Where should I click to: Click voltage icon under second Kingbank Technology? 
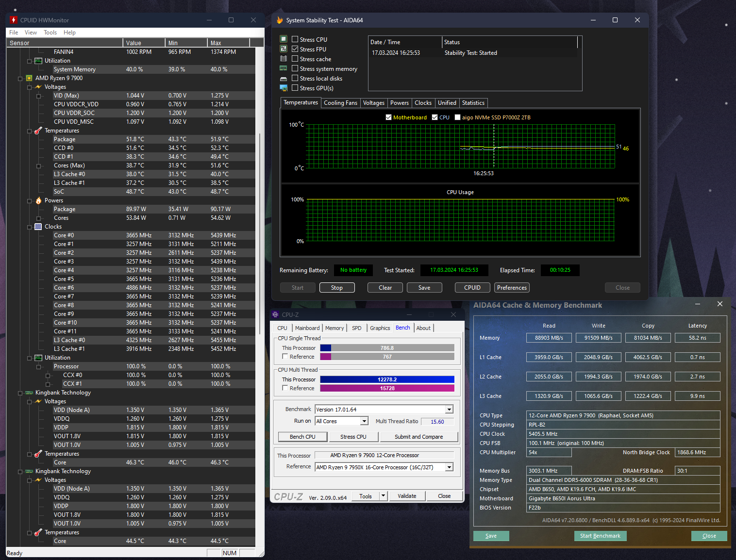38,480
